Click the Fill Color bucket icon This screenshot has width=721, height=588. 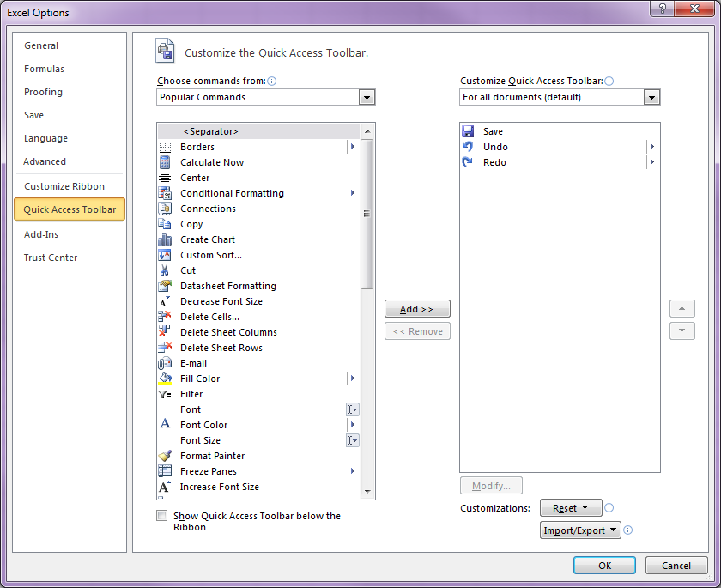165,379
